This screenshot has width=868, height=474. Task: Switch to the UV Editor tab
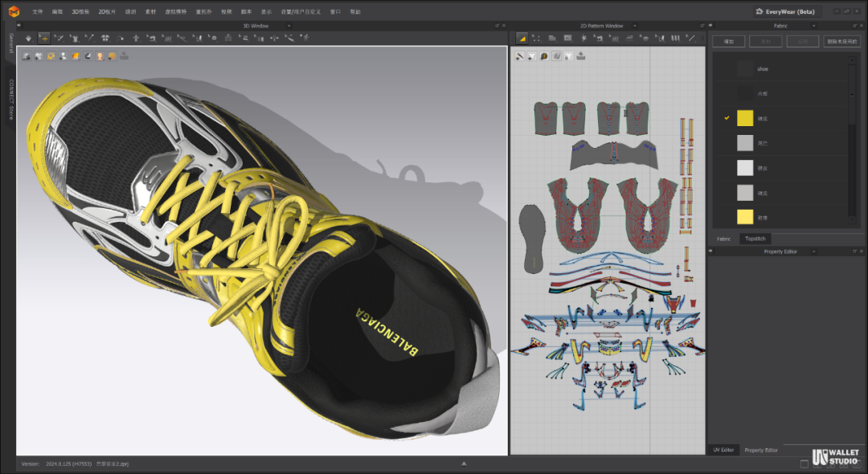click(x=723, y=450)
